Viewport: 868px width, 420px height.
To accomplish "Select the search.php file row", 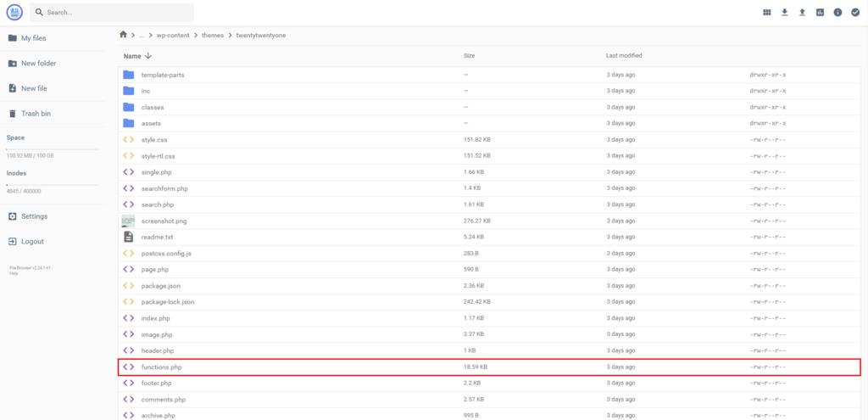I will click(x=489, y=204).
